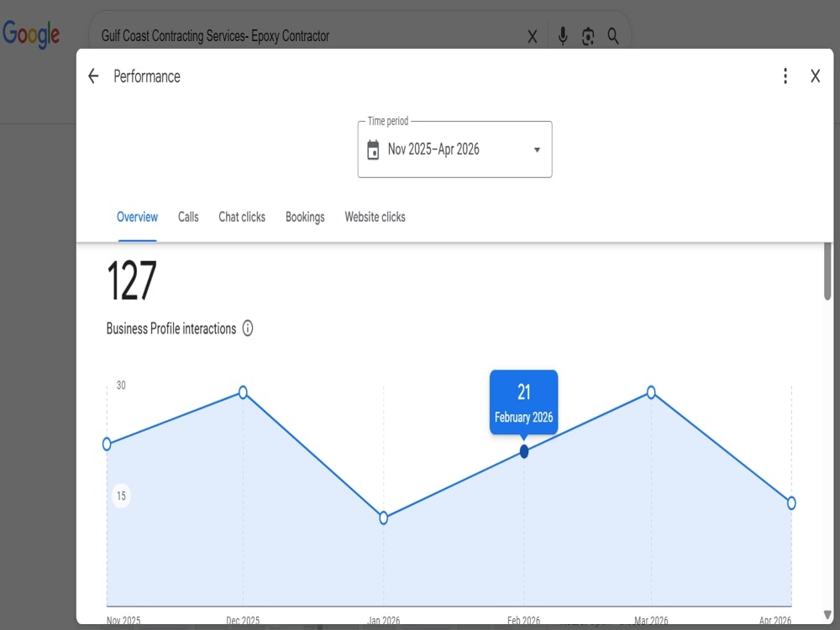Viewport: 840px width, 630px height.
Task: Click the highlighted February 2026 point
Action: [x=524, y=452]
